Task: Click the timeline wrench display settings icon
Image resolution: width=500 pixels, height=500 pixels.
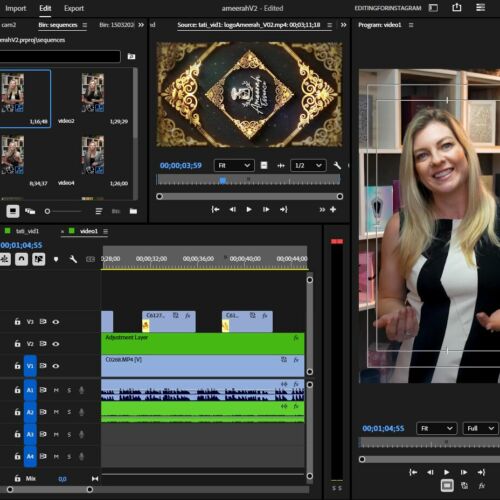Action: (73, 259)
